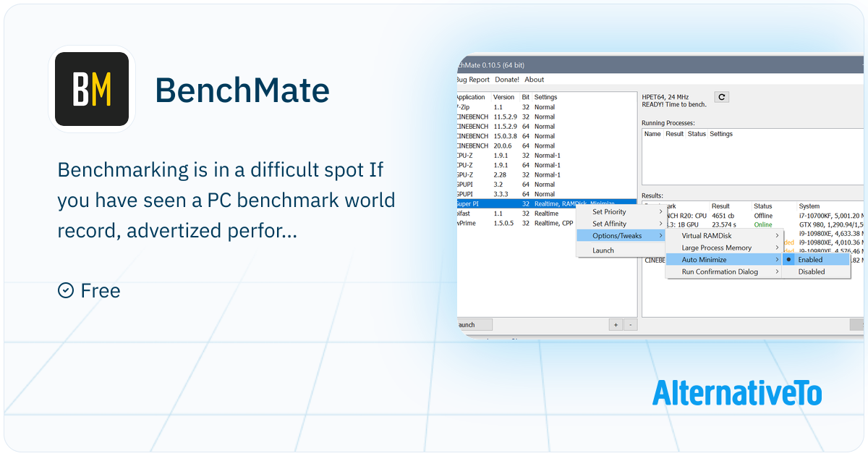This screenshot has width=868, height=456.
Task: Select the 7-Zip 1.1 row
Action: coord(547,107)
